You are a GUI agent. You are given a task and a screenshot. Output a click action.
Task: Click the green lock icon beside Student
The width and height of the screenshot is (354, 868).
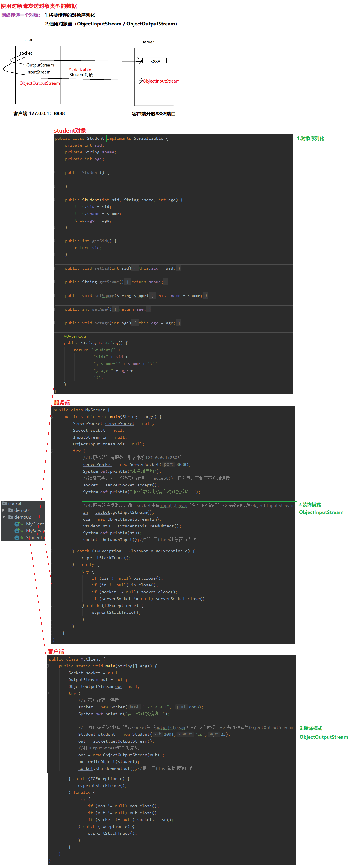pyautogui.click(x=22, y=537)
